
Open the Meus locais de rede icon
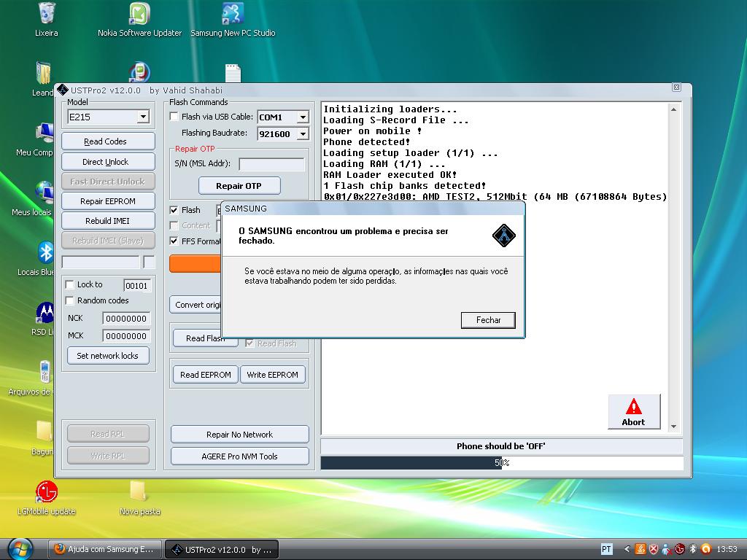coord(45,192)
